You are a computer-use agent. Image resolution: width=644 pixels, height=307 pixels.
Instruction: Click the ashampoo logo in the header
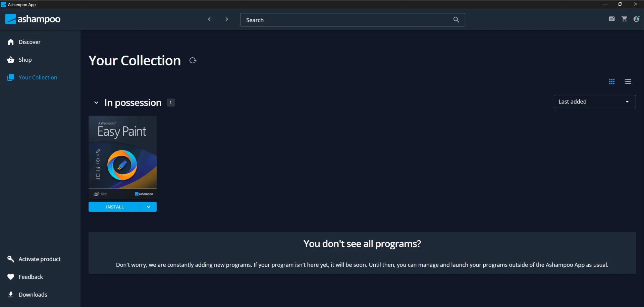(33, 19)
